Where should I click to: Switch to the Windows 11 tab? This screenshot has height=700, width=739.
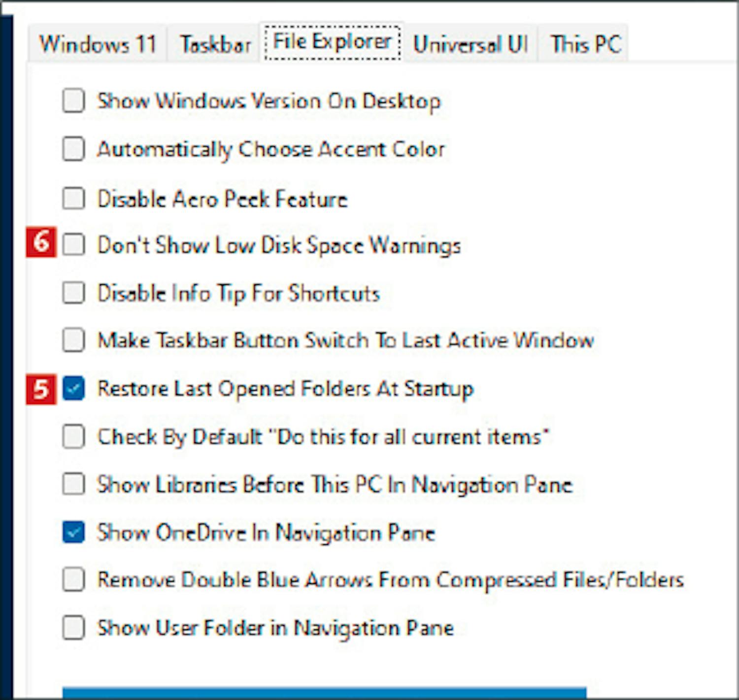pos(98,44)
